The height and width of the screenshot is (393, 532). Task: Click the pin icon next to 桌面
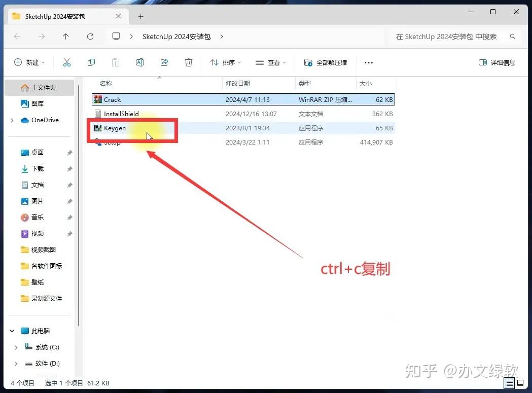69,153
